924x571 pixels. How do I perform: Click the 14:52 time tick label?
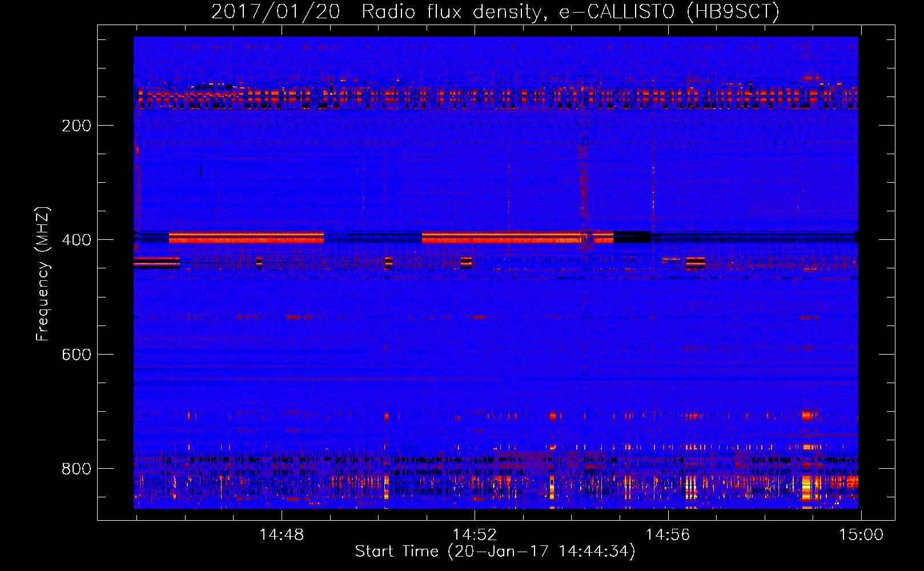(475, 535)
